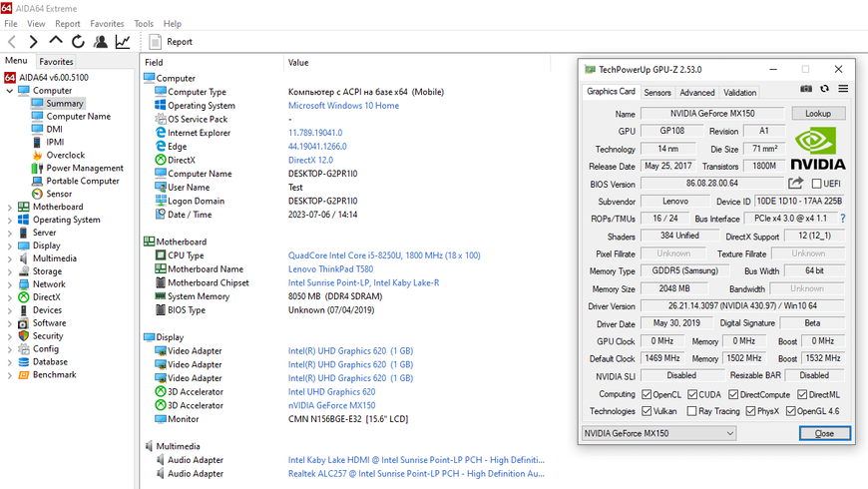Image resolution: width=868 pixels, height=489 pixels.
Task: Expand the Operating System tree node
Action: pyautogui.click(x=9, y=220)
